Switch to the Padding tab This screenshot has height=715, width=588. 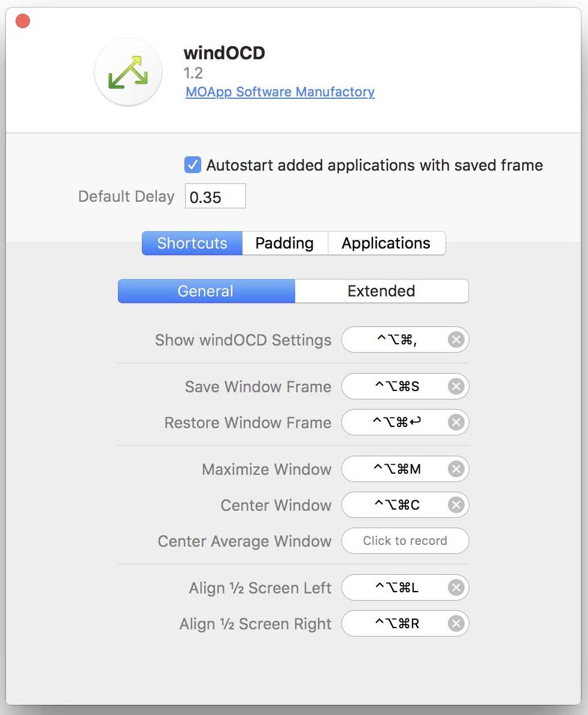pos(284,243)
